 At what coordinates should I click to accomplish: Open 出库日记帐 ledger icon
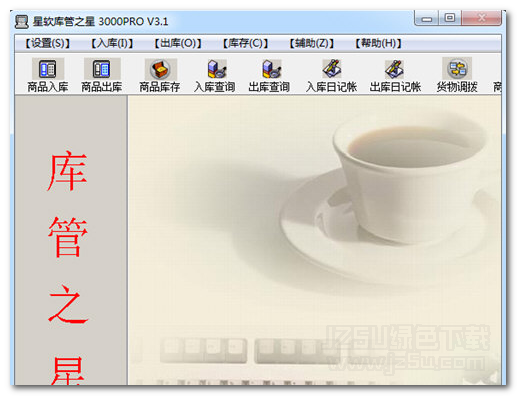(x=394, y=69)
